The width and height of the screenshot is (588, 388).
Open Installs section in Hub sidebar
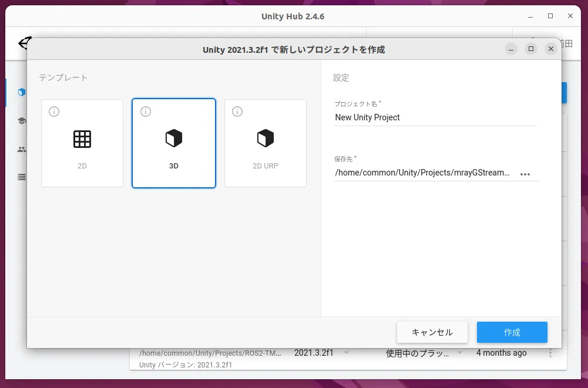22,177
